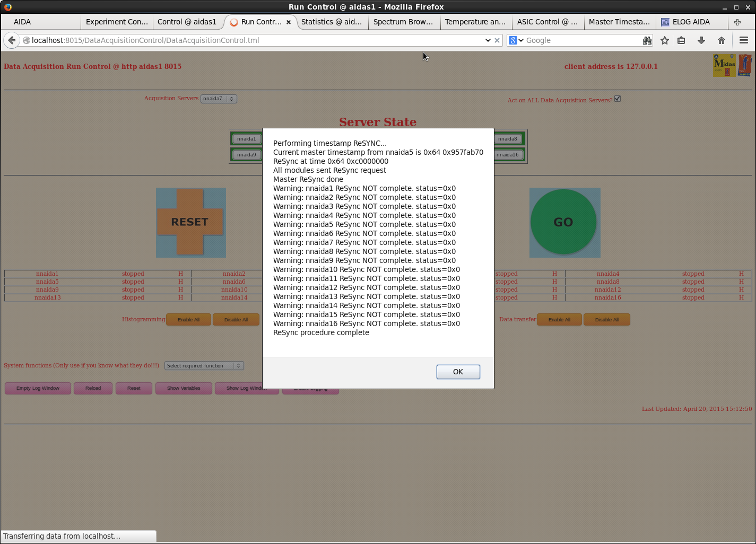Open the downloads arrow icon

701,40
